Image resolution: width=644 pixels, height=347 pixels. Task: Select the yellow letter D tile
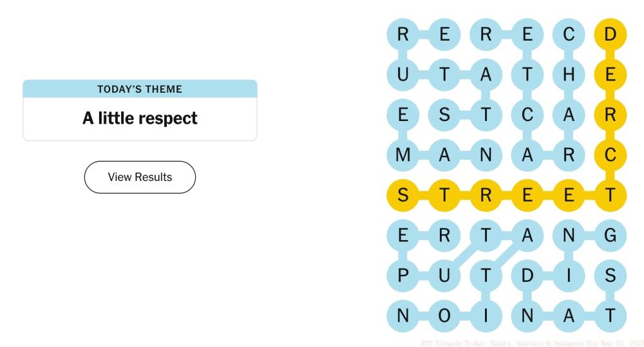pyautogui.click(x=611, y=34)
